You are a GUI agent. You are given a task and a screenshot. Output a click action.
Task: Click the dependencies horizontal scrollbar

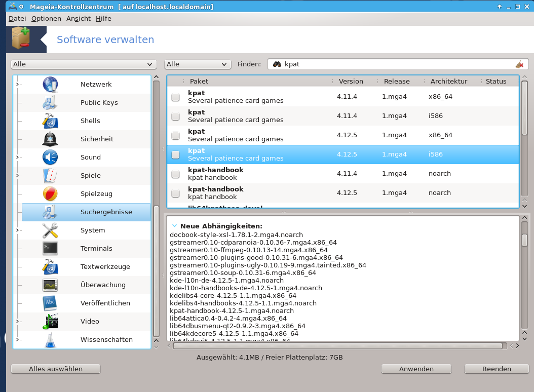(x=338, y=346)
